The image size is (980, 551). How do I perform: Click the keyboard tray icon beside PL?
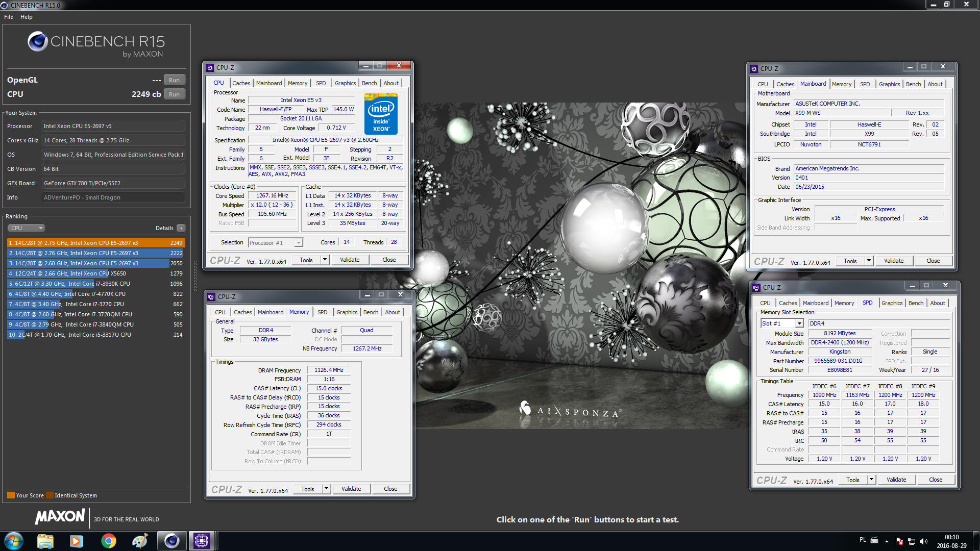tap(874, 540)
